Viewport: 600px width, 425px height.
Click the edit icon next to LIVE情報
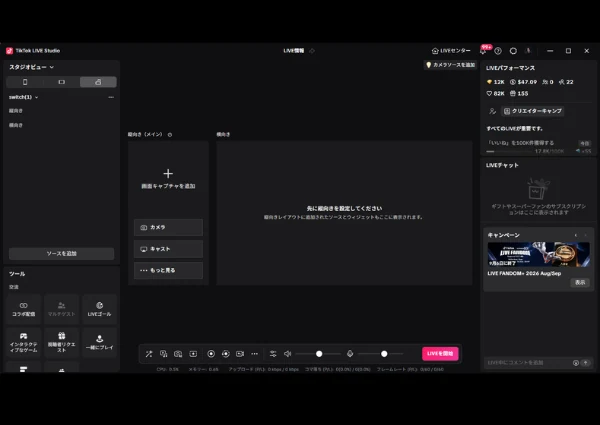click(312, 50)
